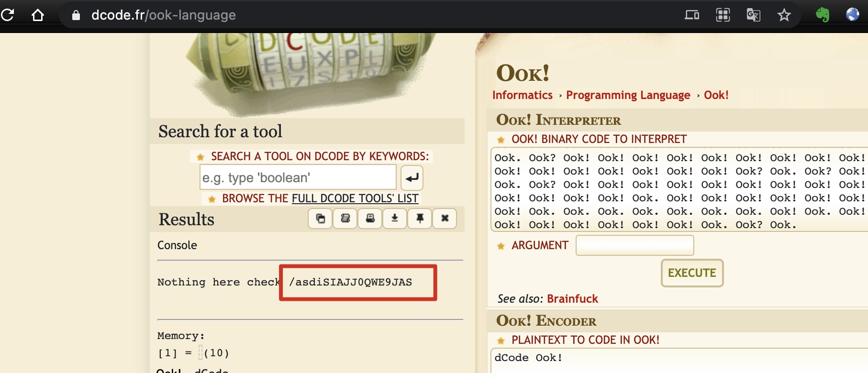Clear the results with the X icon
Viewport: 868px width, 373px height.
(445, 219)
